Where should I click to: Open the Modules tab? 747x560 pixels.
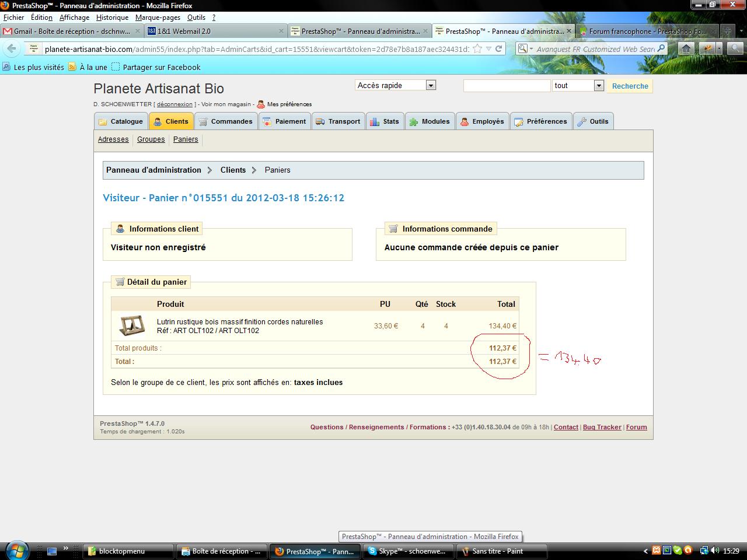(430, 121)
